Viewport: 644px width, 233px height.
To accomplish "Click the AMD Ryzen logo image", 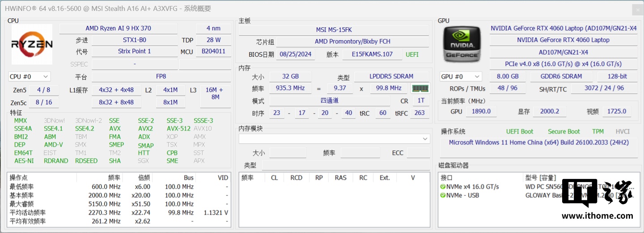I will [32, 44].
